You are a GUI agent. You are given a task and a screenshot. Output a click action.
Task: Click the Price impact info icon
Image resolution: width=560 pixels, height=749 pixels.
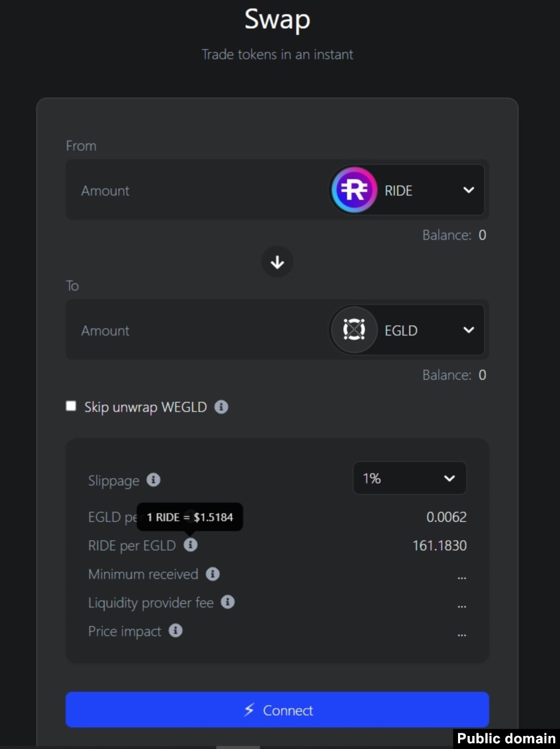[176, 630]
